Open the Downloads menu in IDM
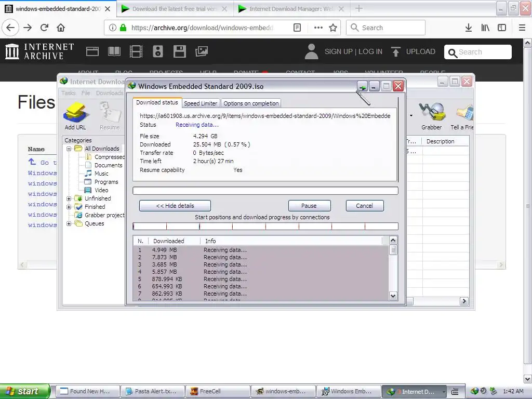The height and width of the screenshot is (399, 532). [x=110, y=93]
